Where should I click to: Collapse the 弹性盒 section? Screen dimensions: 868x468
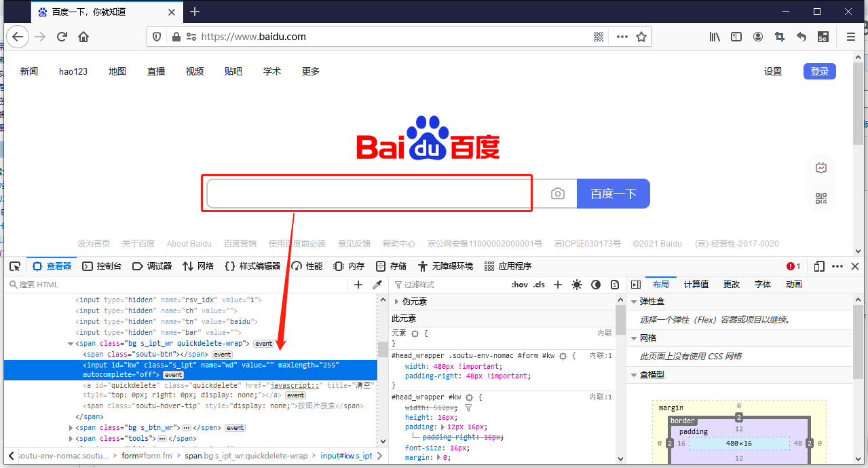click(635, 302)
